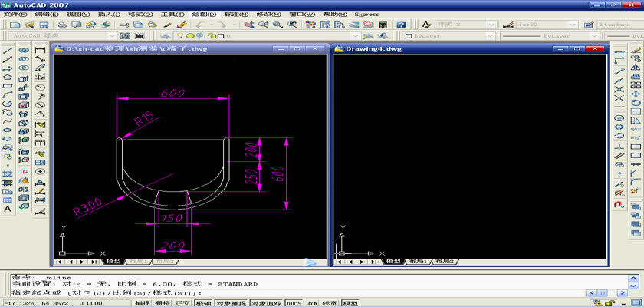Open the Express menu

tap(366, 14)
